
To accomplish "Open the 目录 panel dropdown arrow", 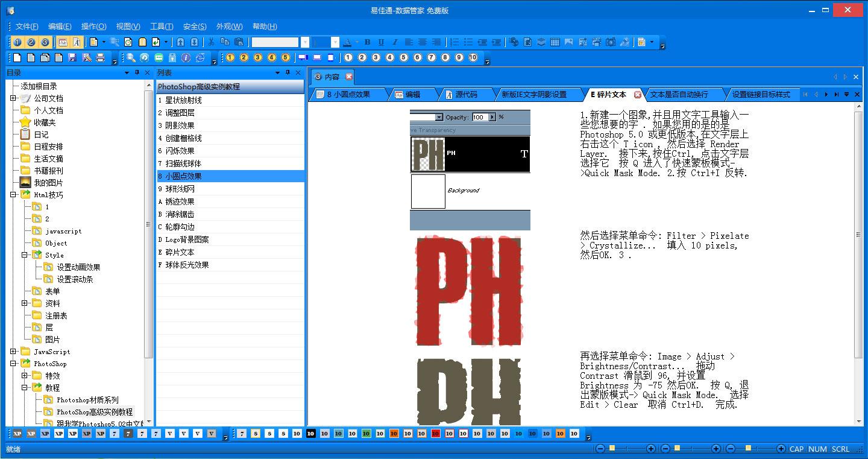I will tap(127, 73).
